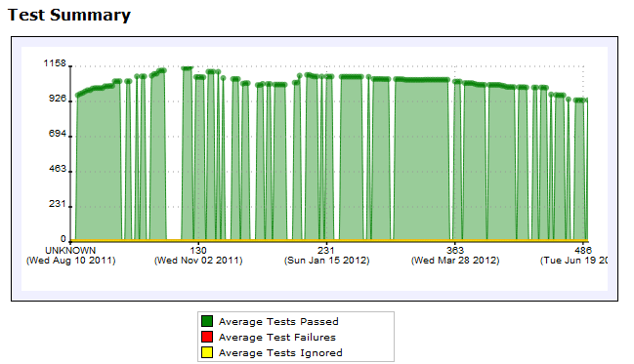Image resolution: width=634 pixels, height=364 pixels.
Task: Click the Wed Nov 02 2011 date label
Action: coord(198,261)
